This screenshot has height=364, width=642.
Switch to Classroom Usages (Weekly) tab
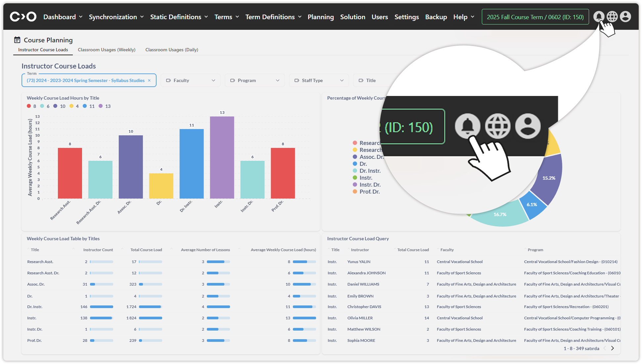(x=107, y=50)
